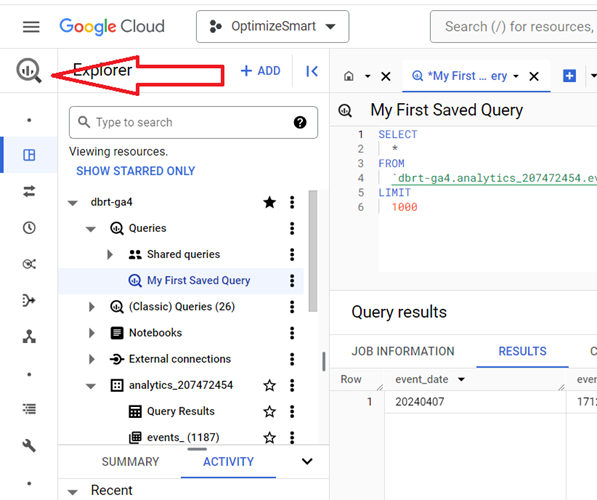597x500 pixels.
Task: Star the analytics_207472454 dataset
Action: (270, 385)
